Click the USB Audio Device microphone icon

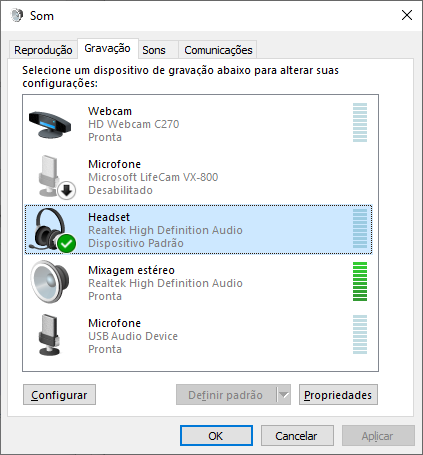[x=49, y=335]
